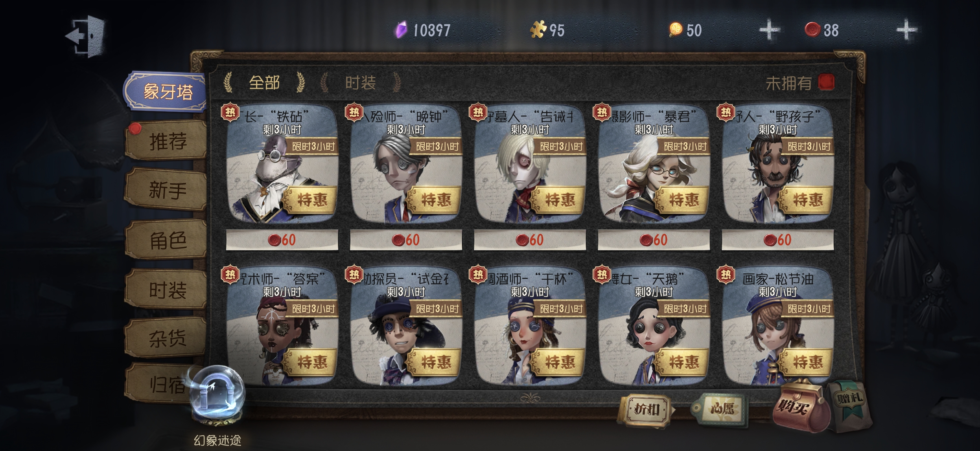Add more lightbulb currency with plus

[769, 30]
